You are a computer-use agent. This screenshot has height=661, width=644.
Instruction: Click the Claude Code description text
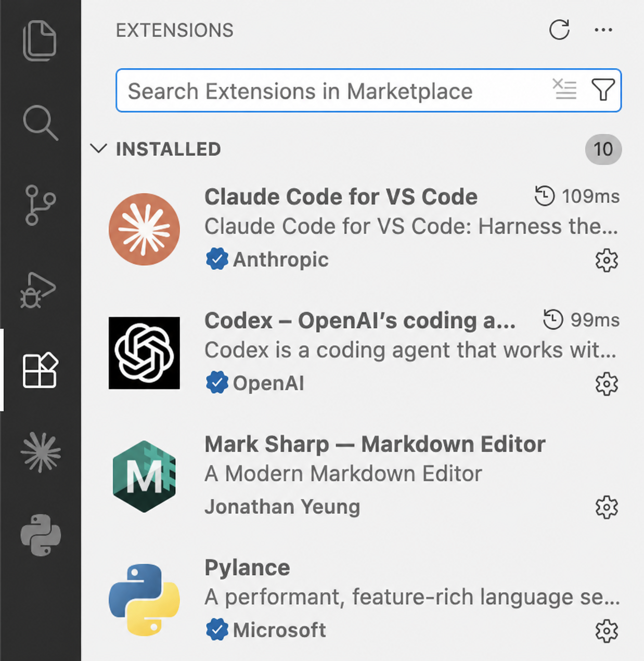coord(411,227)
